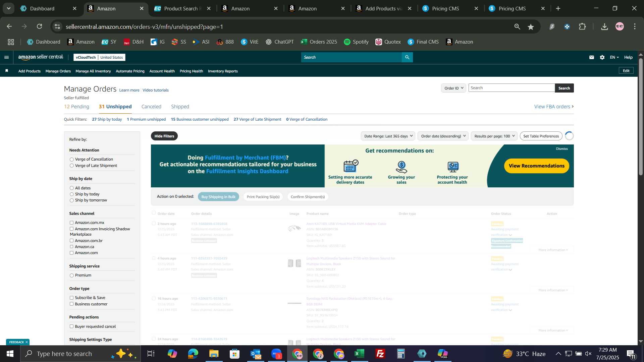
Task: Reload the browser page
Action: (40, 26)
